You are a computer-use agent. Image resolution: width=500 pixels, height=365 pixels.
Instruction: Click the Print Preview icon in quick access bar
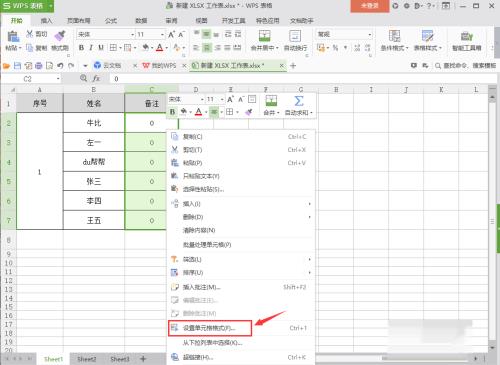(x=49, y=66)
